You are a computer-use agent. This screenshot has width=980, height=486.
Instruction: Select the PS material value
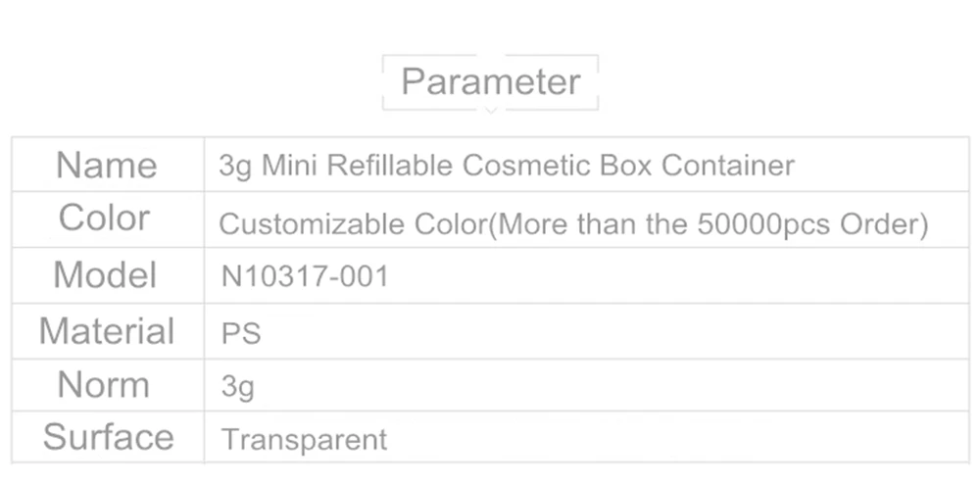[x=241, y=333]
